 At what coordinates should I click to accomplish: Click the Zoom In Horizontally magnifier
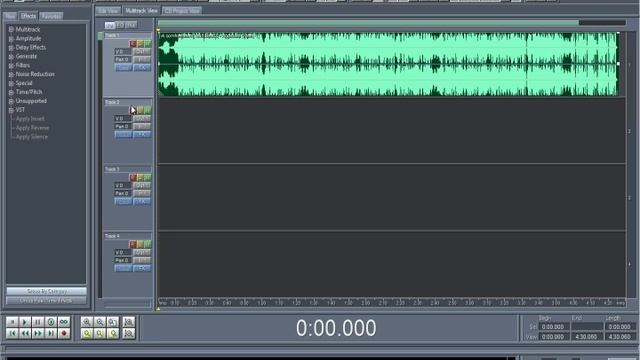[x=87, y=322]
